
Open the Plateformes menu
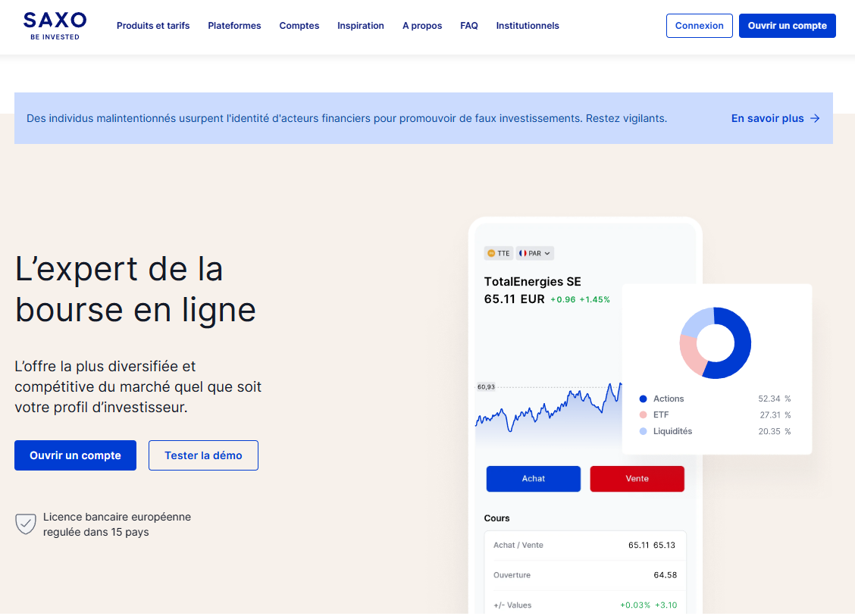point(234,26)
